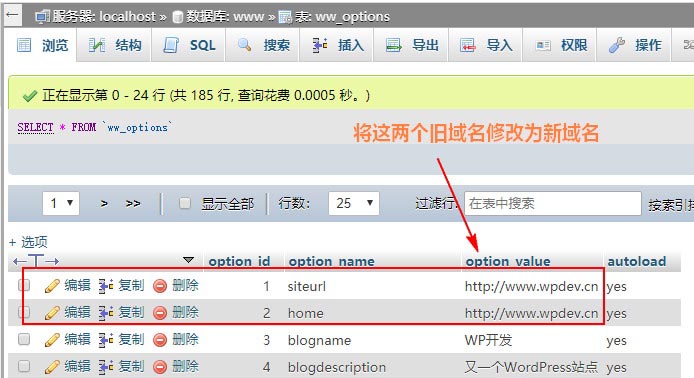Click pencil edit icon in blogname row
The image size is (694, 378).
coord(52,340)
